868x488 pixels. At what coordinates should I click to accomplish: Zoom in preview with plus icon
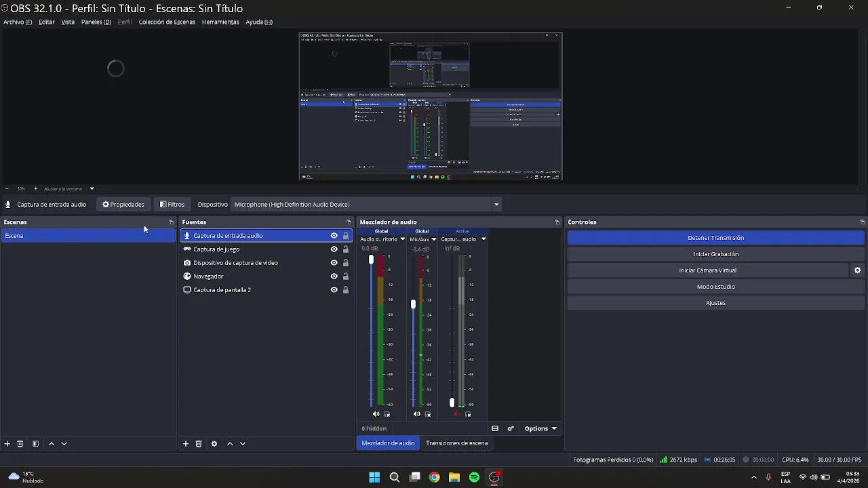[35, 188]
